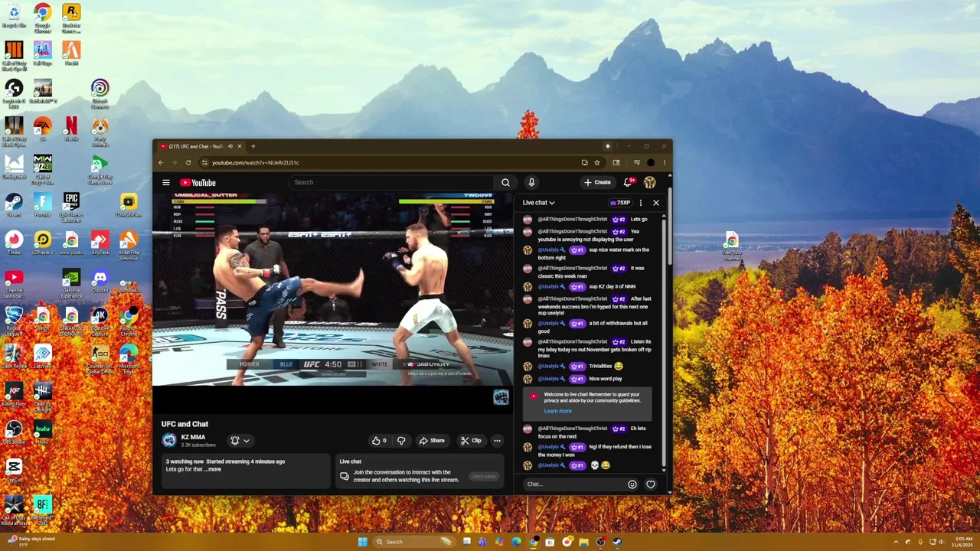The image size is (980, 551).
Task: Like the UFC and Chat stream
Action: click(x=379, y=441)
